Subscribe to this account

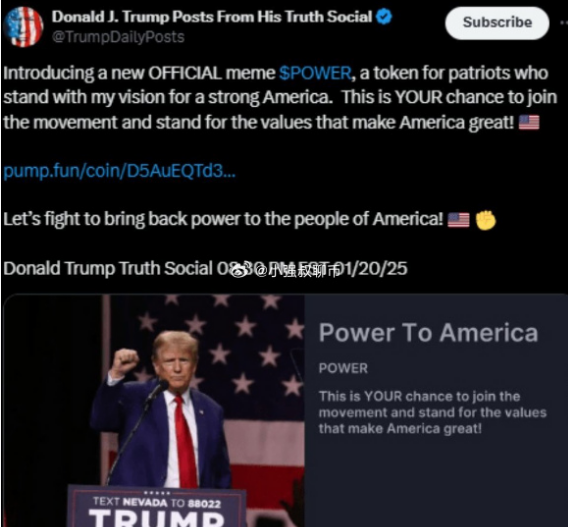[x=497, y=22]
